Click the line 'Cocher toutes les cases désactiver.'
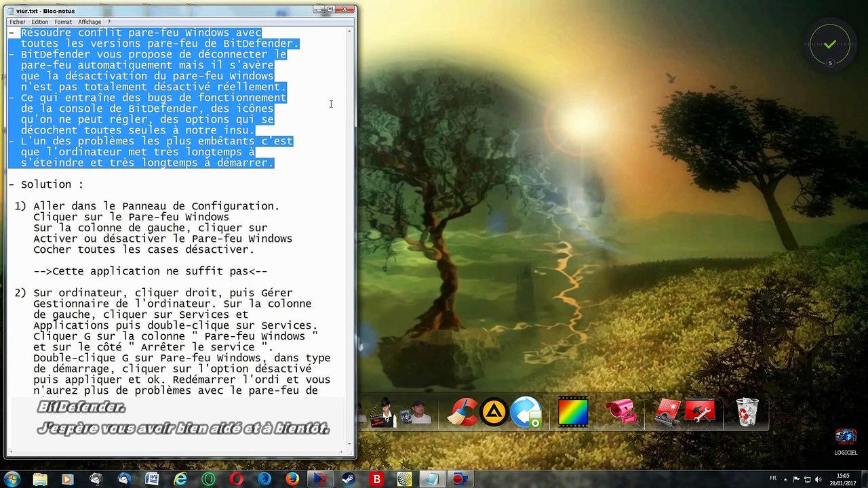868x488 pixels. coord(144,249)
